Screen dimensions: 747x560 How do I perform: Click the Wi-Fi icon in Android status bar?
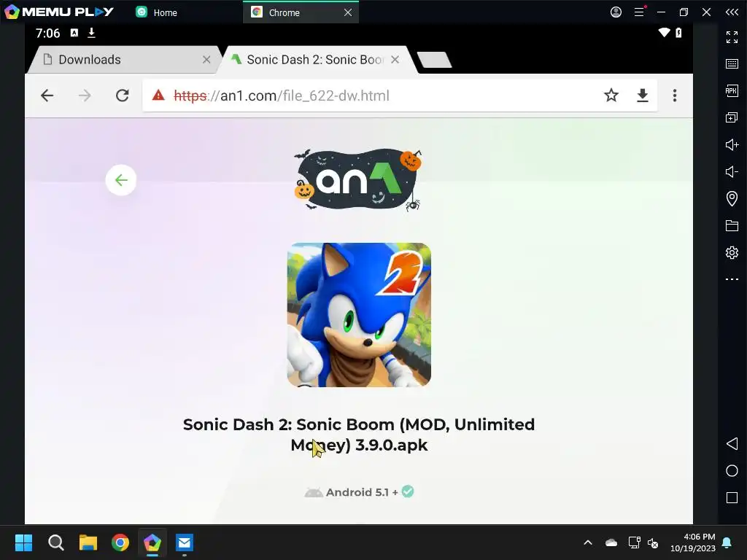[664, 32]
